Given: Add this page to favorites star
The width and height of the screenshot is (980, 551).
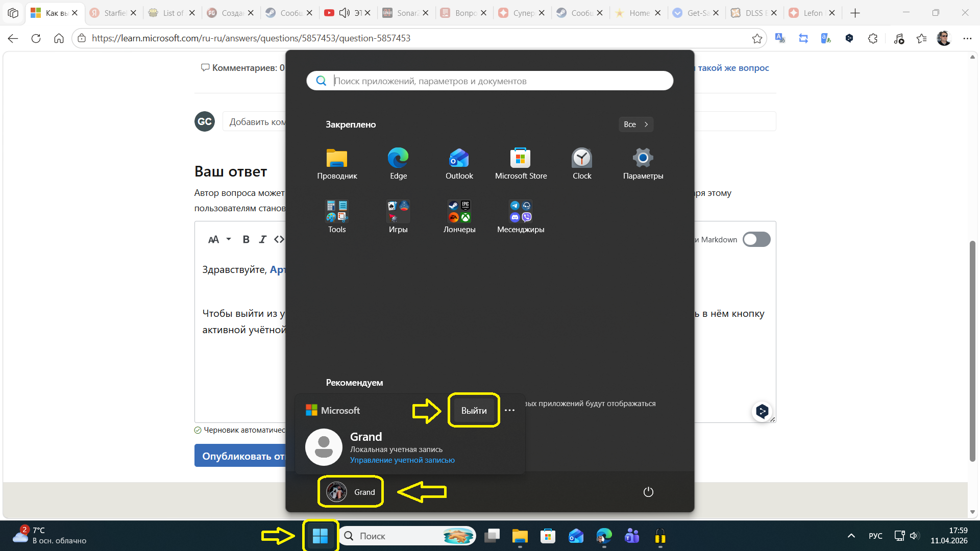Looking at the screenshot, I should click(757, 38).
